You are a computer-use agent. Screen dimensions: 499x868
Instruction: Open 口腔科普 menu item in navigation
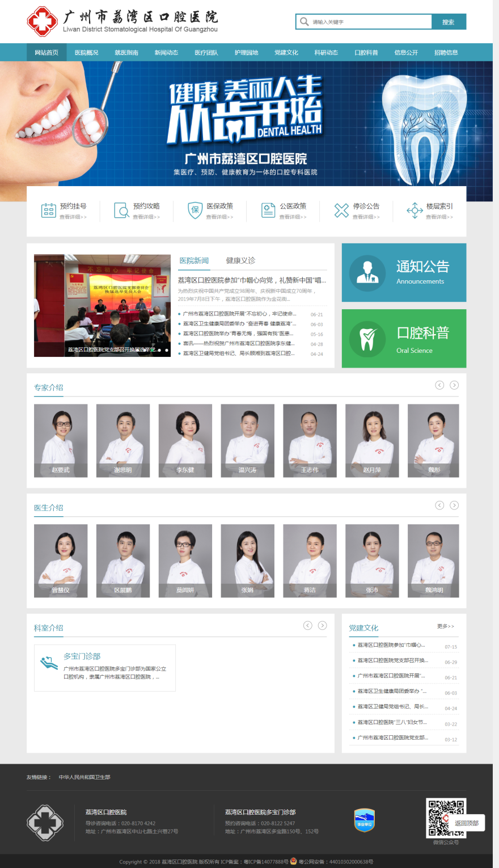point(366,52)
